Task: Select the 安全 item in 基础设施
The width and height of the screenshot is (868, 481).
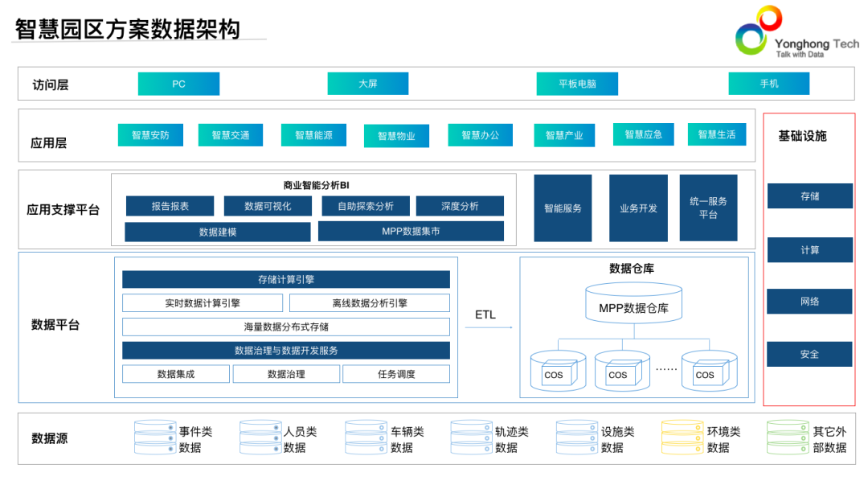Action: coord(809,354)
